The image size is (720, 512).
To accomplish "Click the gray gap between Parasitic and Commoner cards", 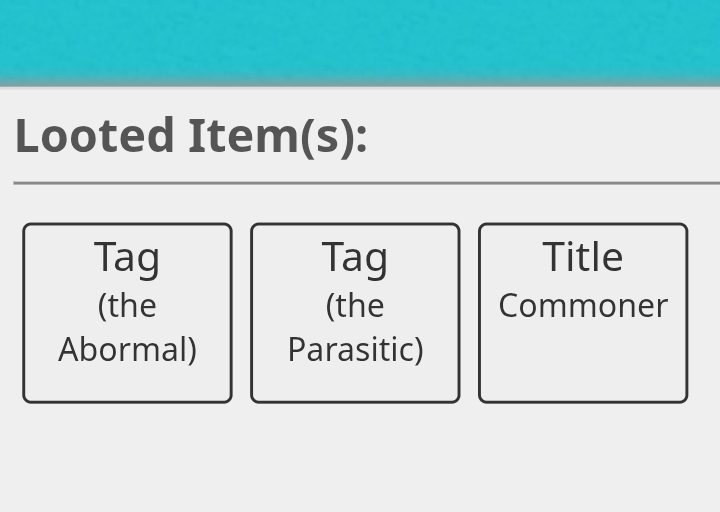I will [x=469, y=313].
